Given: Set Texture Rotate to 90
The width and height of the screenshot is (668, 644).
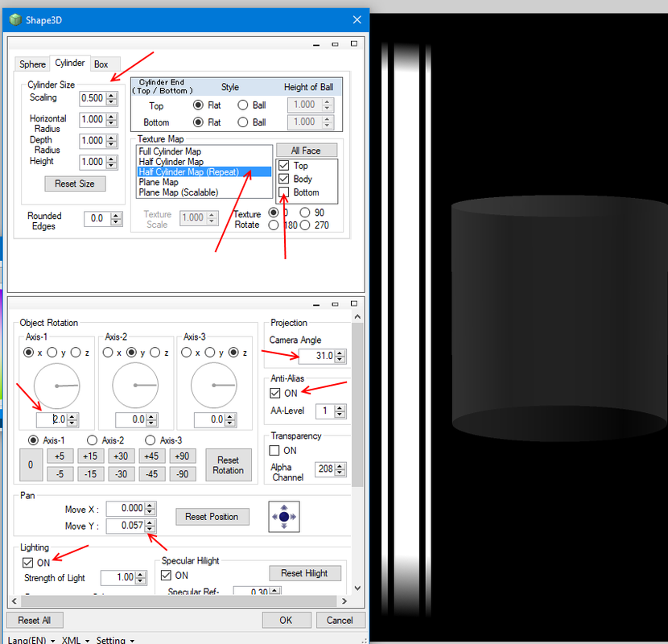Looking at the screenshot, I should (305, 213).
